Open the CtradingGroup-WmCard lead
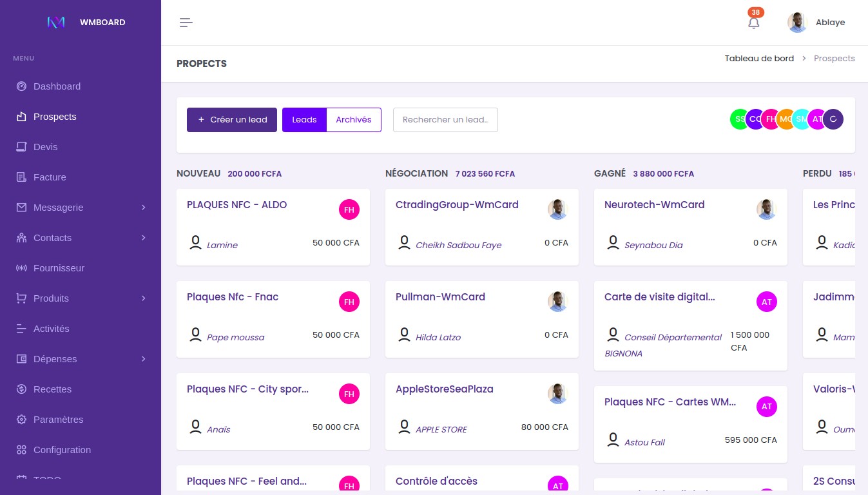 point(457,205)
